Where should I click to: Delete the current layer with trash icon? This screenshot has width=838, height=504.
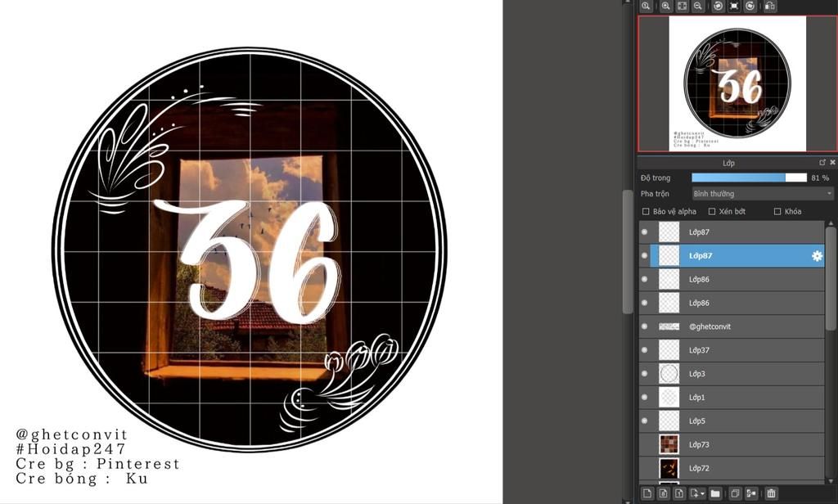(x=771, y=493)
